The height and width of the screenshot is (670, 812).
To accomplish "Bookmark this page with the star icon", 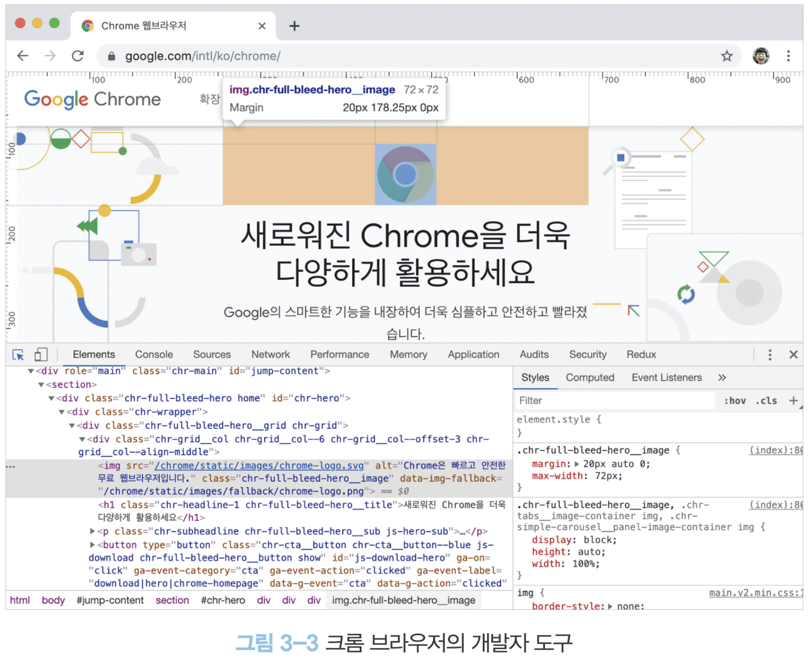I will [727, 56].
